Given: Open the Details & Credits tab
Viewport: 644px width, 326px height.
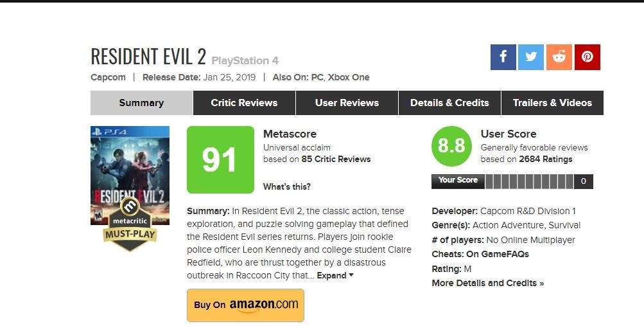Looking at the screenshot, I should pyautogui.click(x=449, y=103).
